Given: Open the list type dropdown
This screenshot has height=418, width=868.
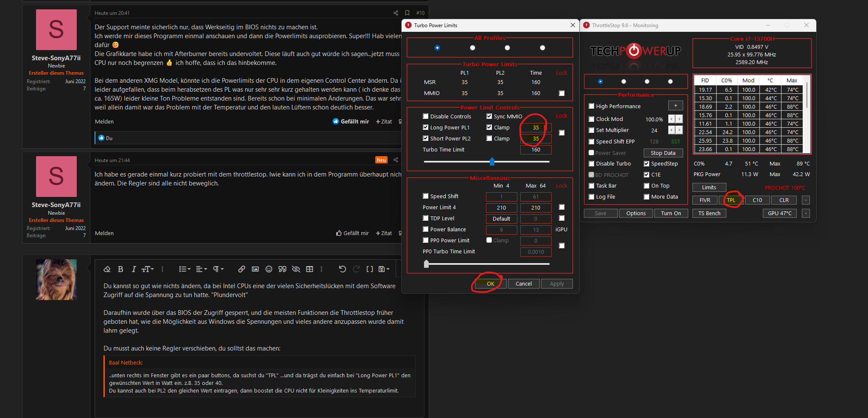Looking at the screenshot, I should 184,269.
